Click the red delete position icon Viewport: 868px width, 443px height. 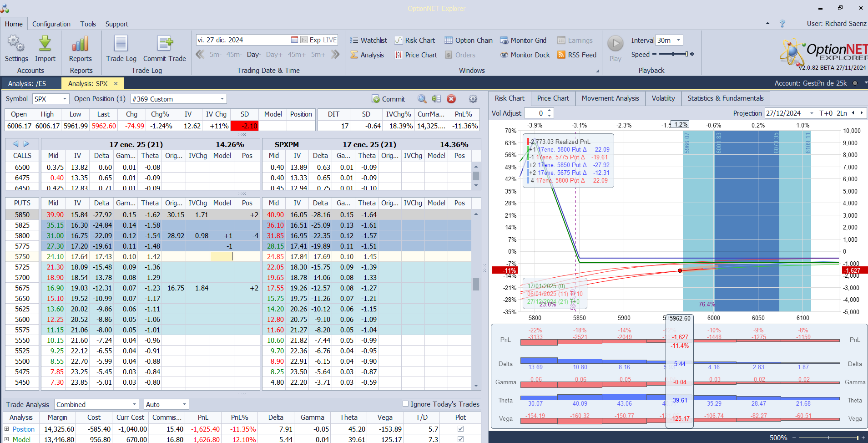pos(451,99)
